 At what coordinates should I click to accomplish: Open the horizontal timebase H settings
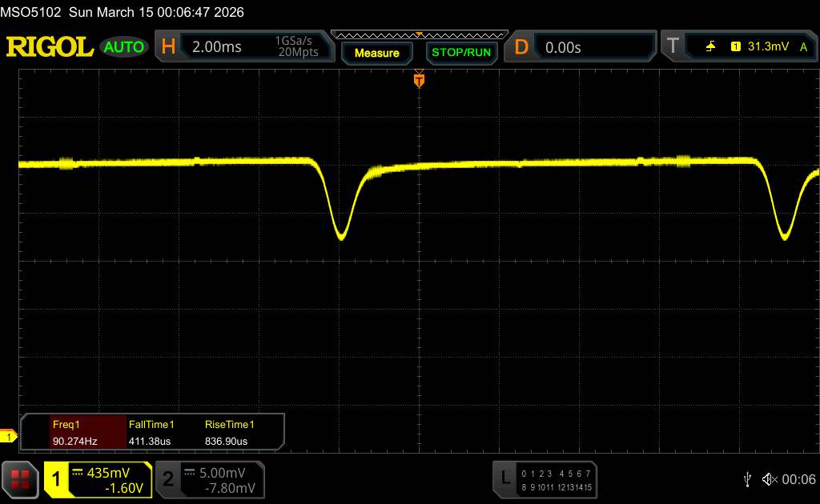click(168, 47)
